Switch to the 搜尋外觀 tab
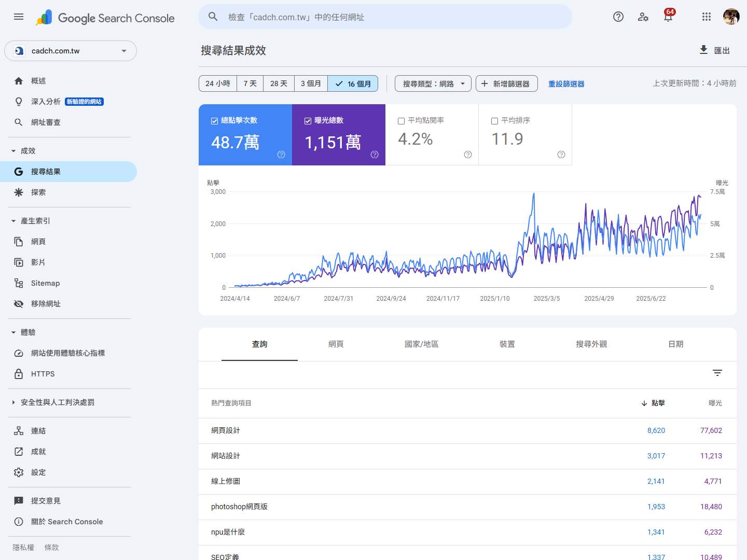The height and width of the screenshot is (560, 747). [x=591, y=344]
